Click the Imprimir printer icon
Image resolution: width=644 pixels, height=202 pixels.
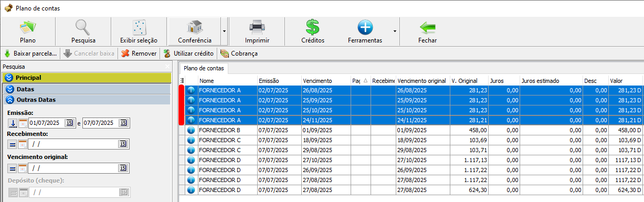(x=257, y=27)
